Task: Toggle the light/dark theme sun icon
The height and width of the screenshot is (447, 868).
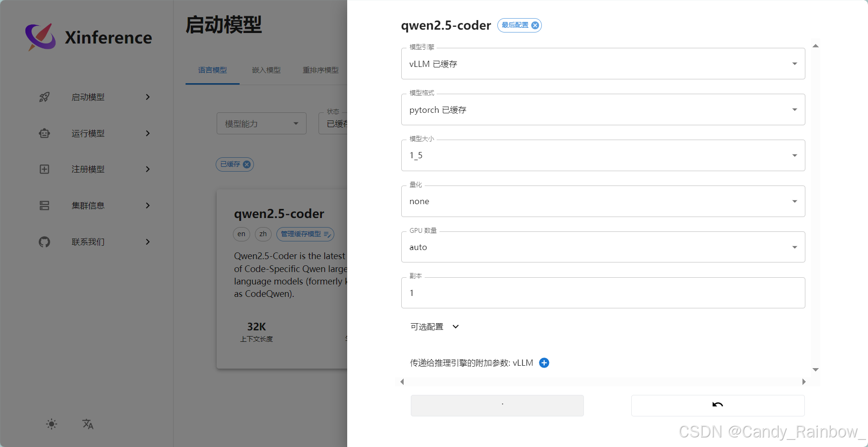Action: [x=52, y=424]
